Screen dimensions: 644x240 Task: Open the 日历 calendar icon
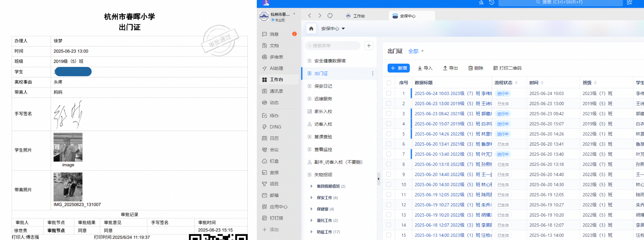coord(274,138)
